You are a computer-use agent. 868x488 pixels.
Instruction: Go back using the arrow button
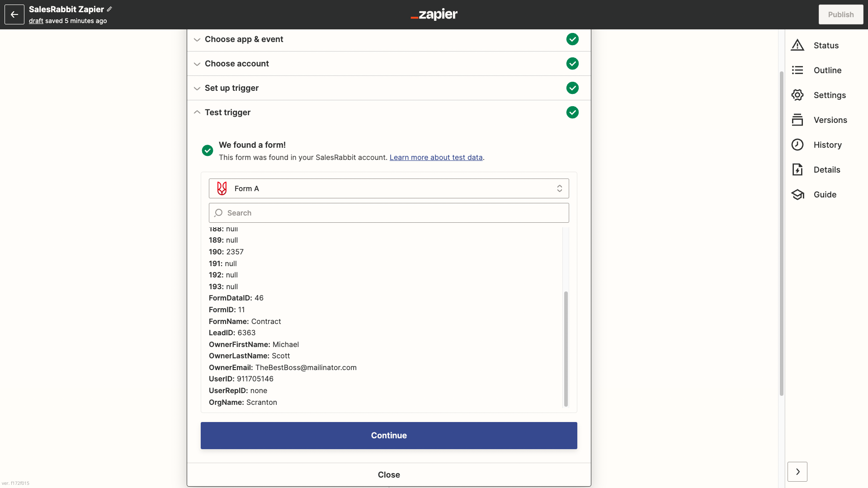14,14
